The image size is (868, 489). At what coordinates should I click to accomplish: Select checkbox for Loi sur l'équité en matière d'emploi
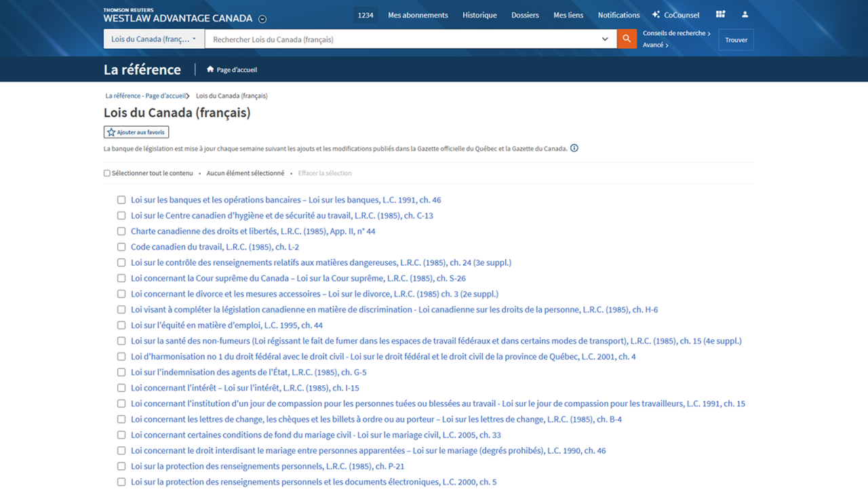coord(121,326)
